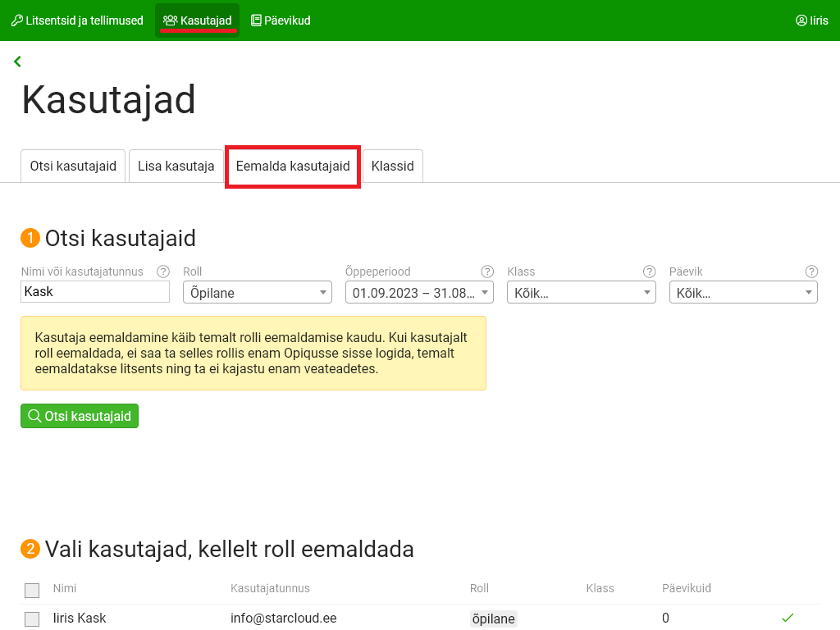Tick the checkbox for Iiris Kask

pos(32,619)
